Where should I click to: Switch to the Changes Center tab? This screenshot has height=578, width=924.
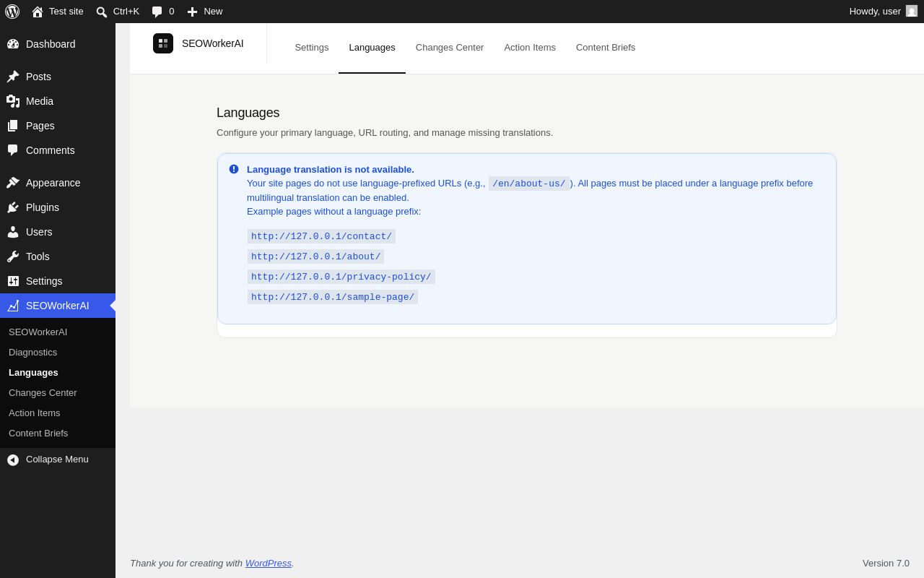(x=450, y=48)
